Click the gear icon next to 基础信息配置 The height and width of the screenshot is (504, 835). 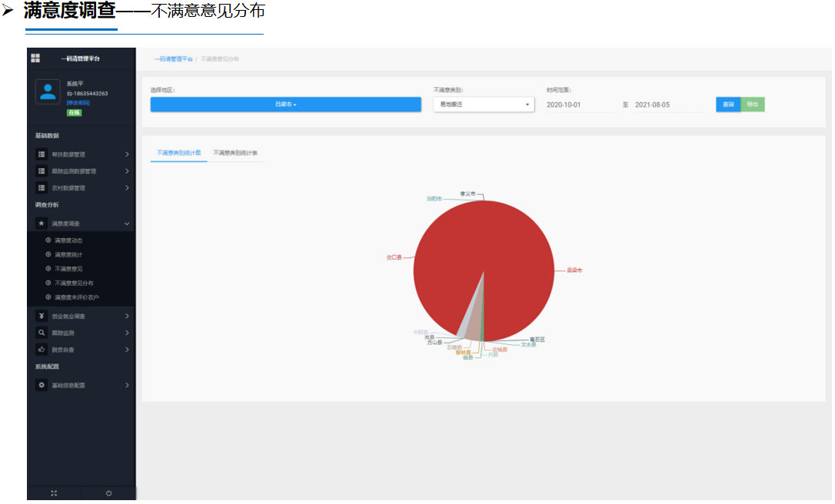point(42,385)
